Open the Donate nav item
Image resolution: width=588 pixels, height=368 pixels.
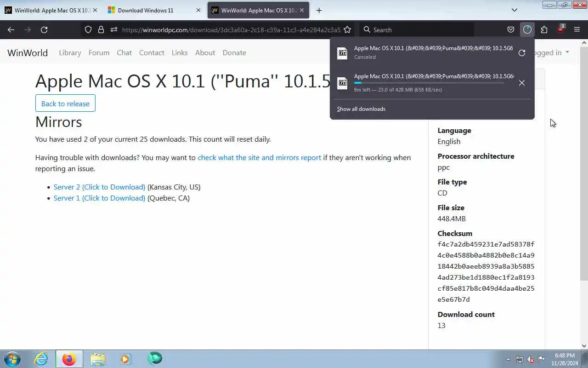(234, 52)
